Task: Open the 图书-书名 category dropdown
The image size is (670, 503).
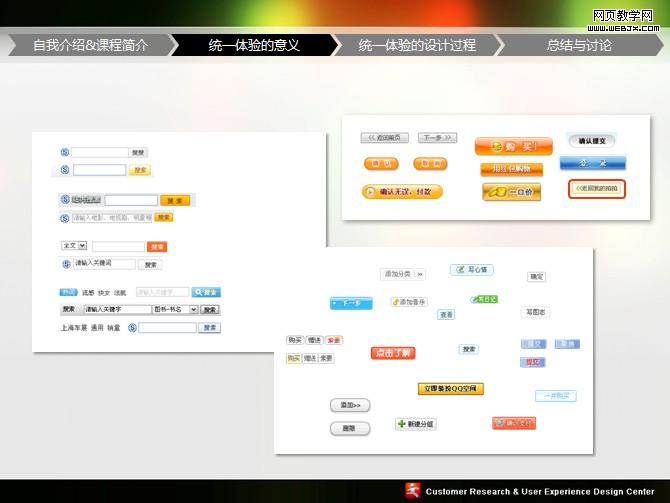Action: point(175,309)
